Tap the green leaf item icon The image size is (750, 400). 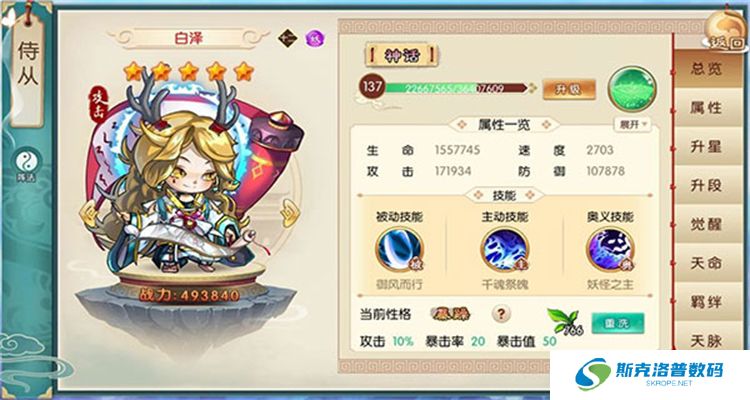(x=565, y=321)
